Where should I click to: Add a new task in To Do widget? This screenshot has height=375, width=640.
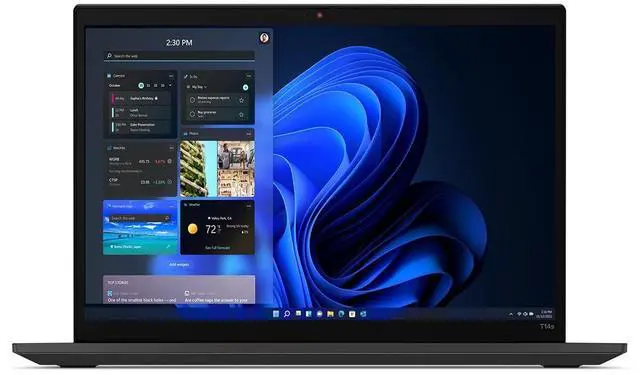click(x=245, y=87)
